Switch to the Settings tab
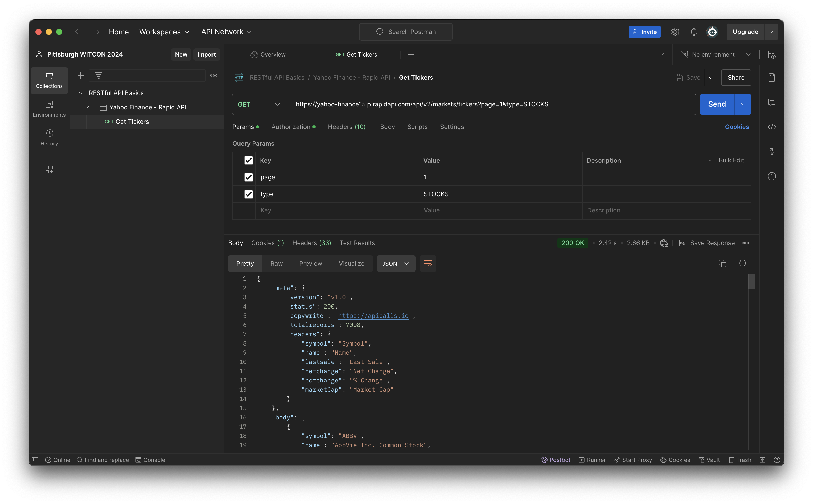 (452, 127)
